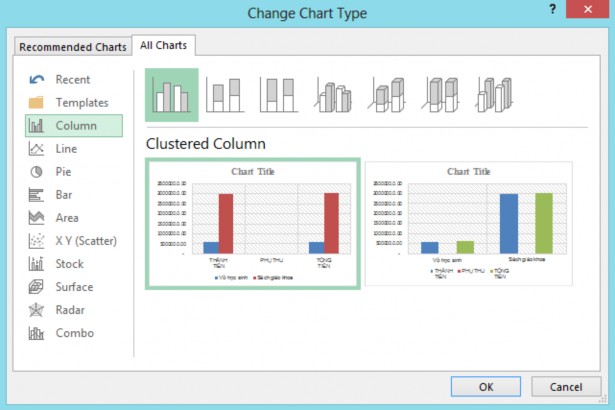The height and width of the screenshot is (410, 615).
Task: Pick the 100% Stacked Column subtype icon
Action: pos(280,94)
